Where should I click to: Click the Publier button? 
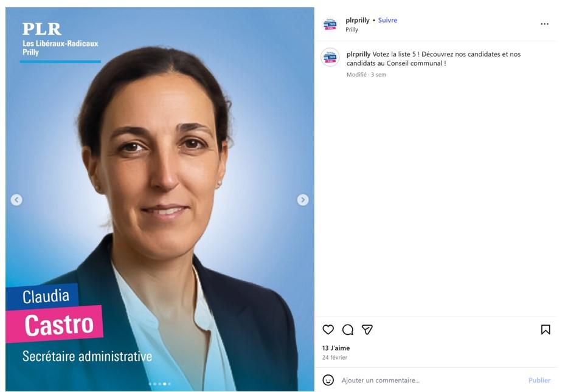point(539,380)
